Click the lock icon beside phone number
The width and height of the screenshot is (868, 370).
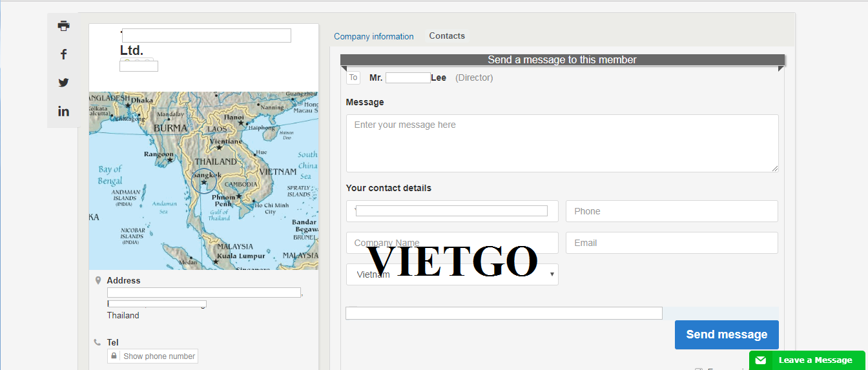point(114,356)
